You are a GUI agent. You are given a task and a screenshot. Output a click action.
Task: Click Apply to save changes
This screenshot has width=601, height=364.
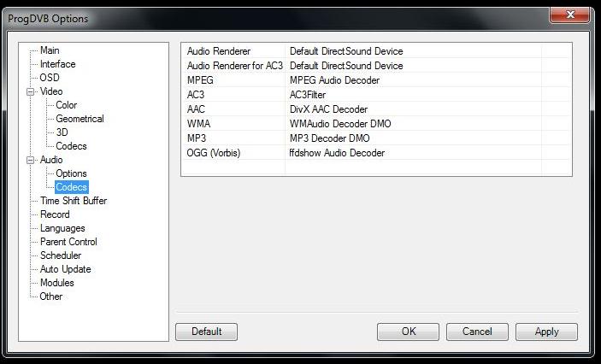coord(546,332)
